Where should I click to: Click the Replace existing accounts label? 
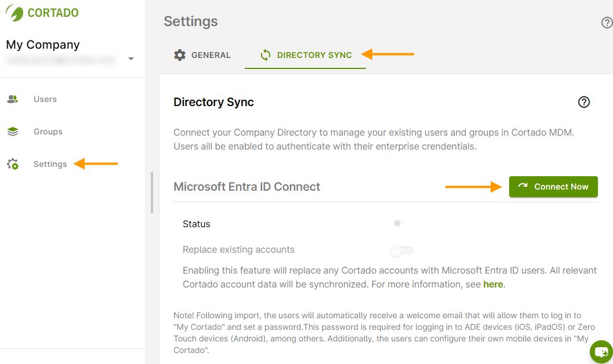coord(238,250)
